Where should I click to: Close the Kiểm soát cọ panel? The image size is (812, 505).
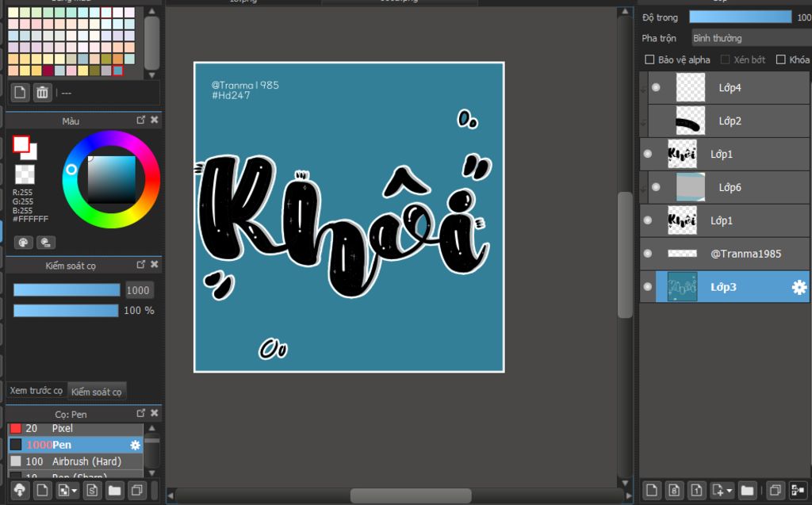(x=155, y=265)
